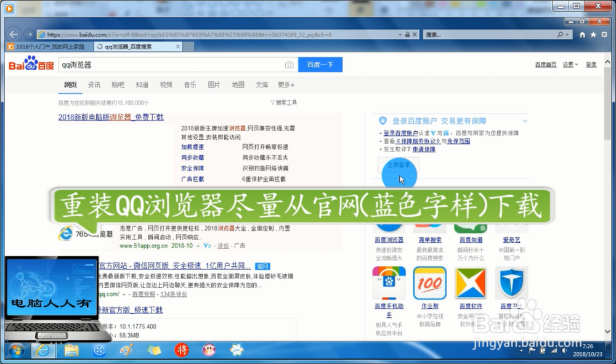The width and height of the screenshot is (616, 364).
Task: Open IE Favorites star icon
Action: pos(593,34)
